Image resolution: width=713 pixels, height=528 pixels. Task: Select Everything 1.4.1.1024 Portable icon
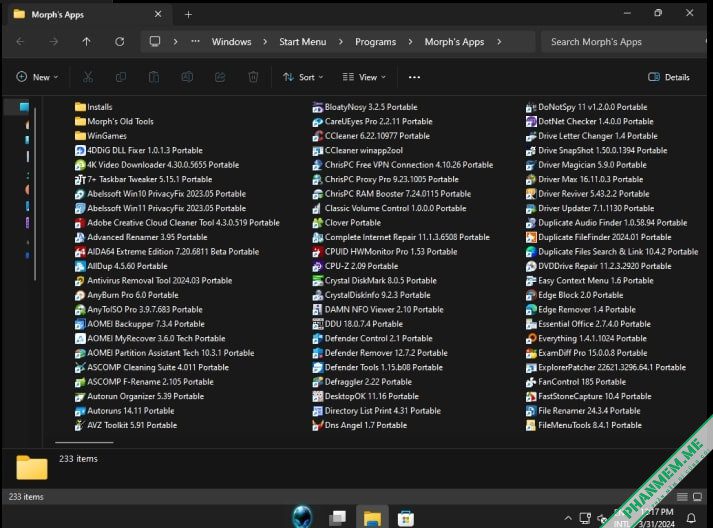(531, 338)
